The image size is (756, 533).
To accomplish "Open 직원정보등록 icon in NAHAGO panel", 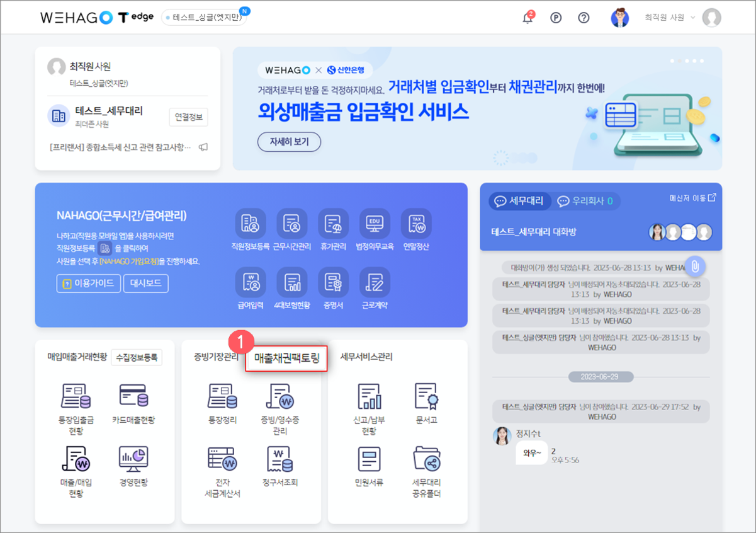I will click(251, 224).
